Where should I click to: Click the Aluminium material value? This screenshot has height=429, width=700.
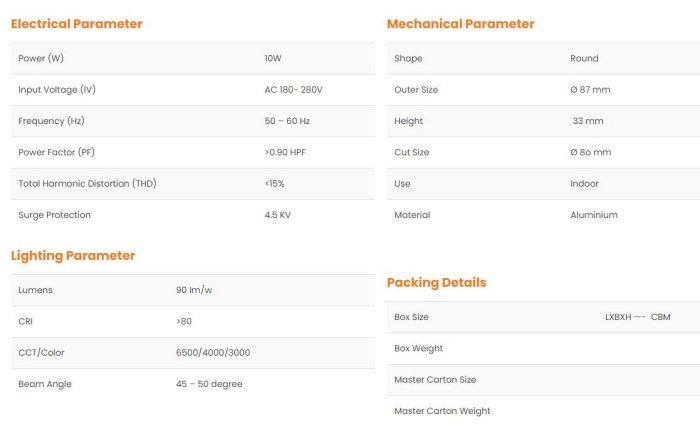coord(594,215)
